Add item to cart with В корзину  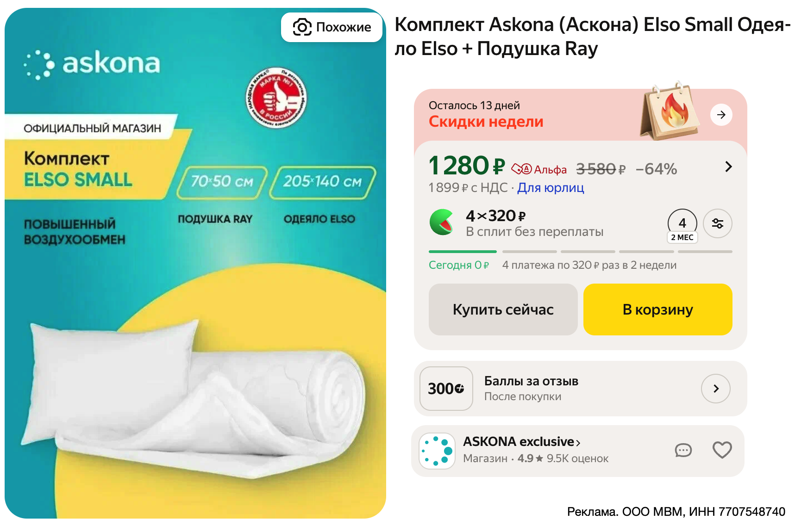point(657,309)
